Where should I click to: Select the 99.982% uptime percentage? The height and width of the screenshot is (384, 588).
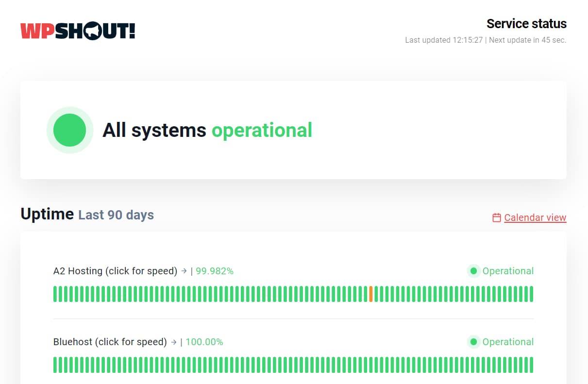[x=215, y=271]
